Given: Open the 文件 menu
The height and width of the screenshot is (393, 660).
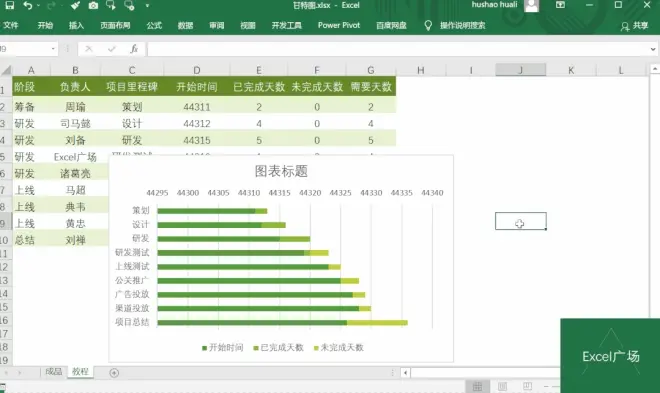Looking at the screenshot, I should (11, 25).
